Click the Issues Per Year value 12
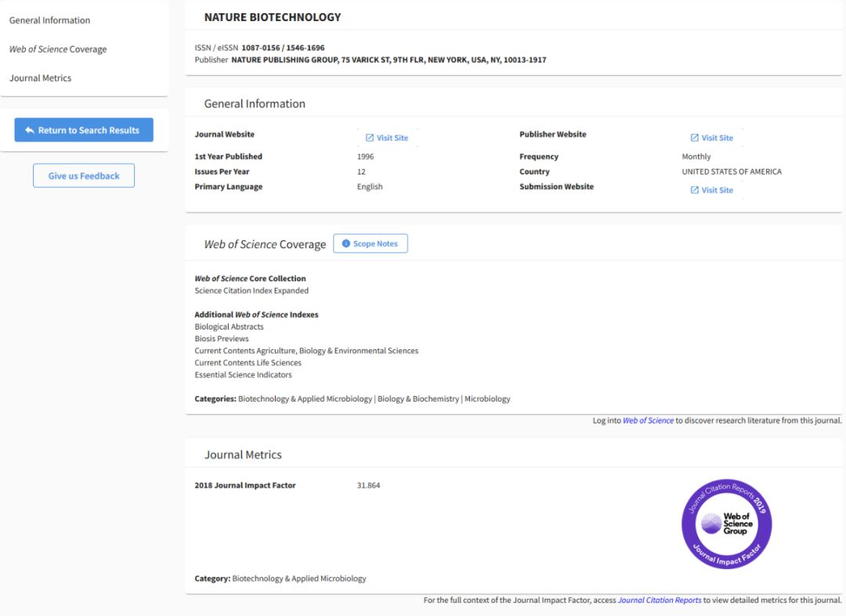Image resolution: width=846 pixels, height=616 pixels. [361, 172]
